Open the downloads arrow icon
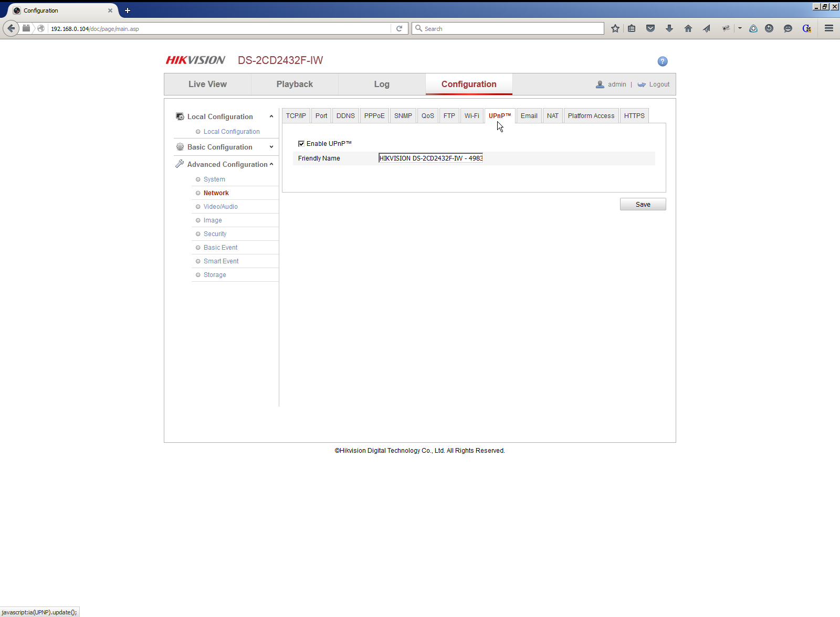Image resolution: width=840 pixels, height=617 pixels. [669, 28]
